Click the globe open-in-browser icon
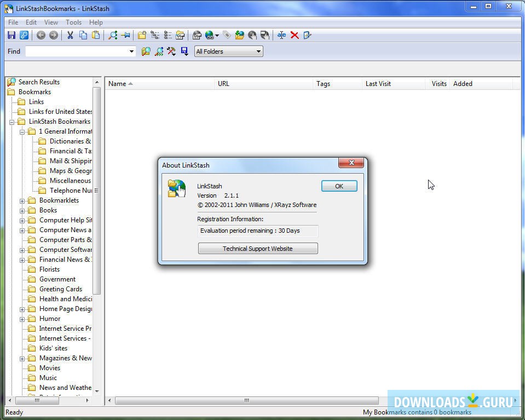525x420 pixels. [209, 35]
